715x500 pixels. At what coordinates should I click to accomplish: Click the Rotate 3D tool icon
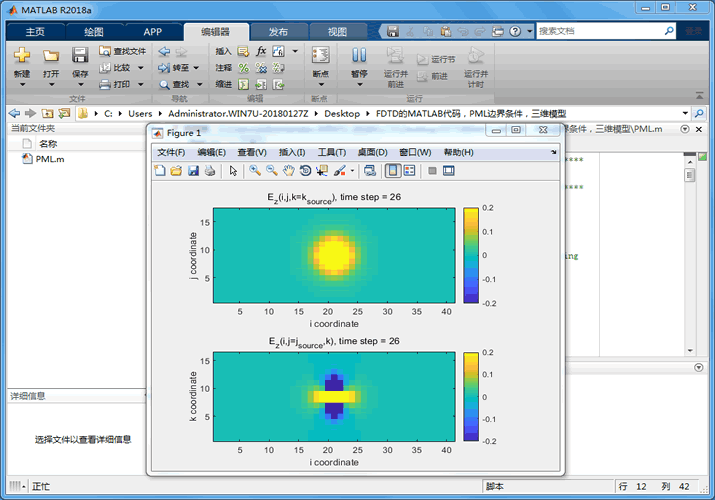point(305,171)
